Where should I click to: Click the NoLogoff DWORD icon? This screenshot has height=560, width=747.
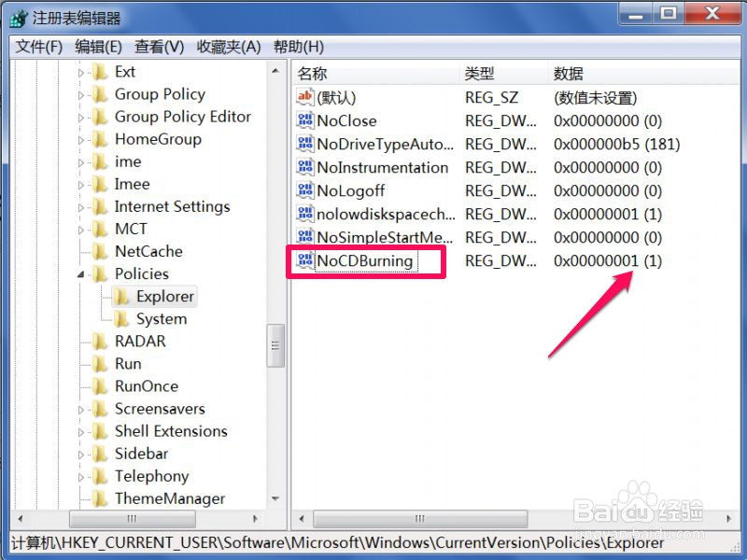coord(305,190)
